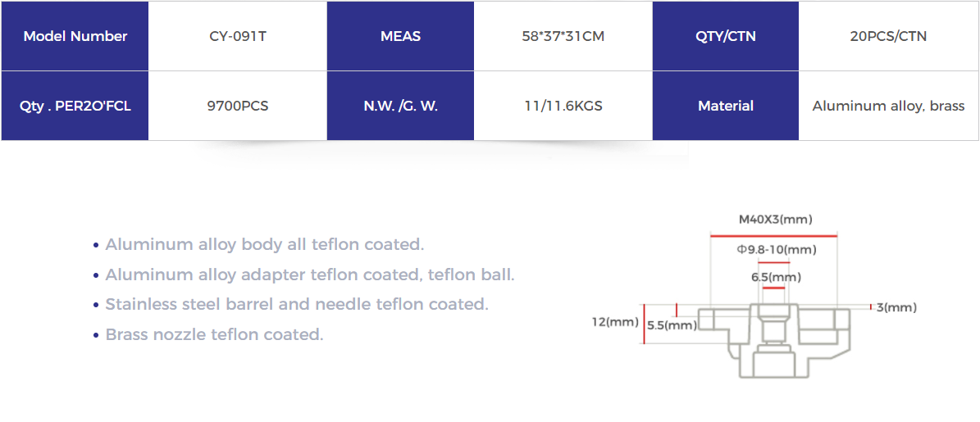Click the MEAS header cell
This screenshot has height=422, width=980.
click(401, 36)
